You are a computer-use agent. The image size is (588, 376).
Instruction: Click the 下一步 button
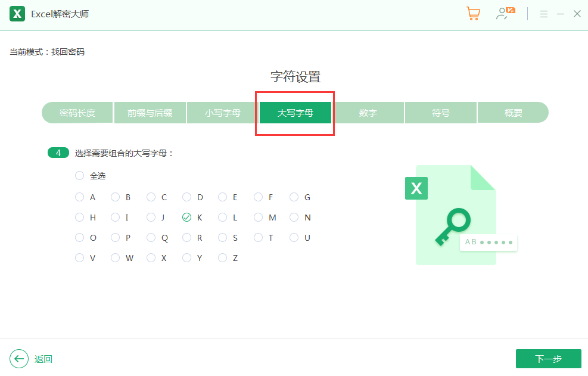(x=549, y=359)
